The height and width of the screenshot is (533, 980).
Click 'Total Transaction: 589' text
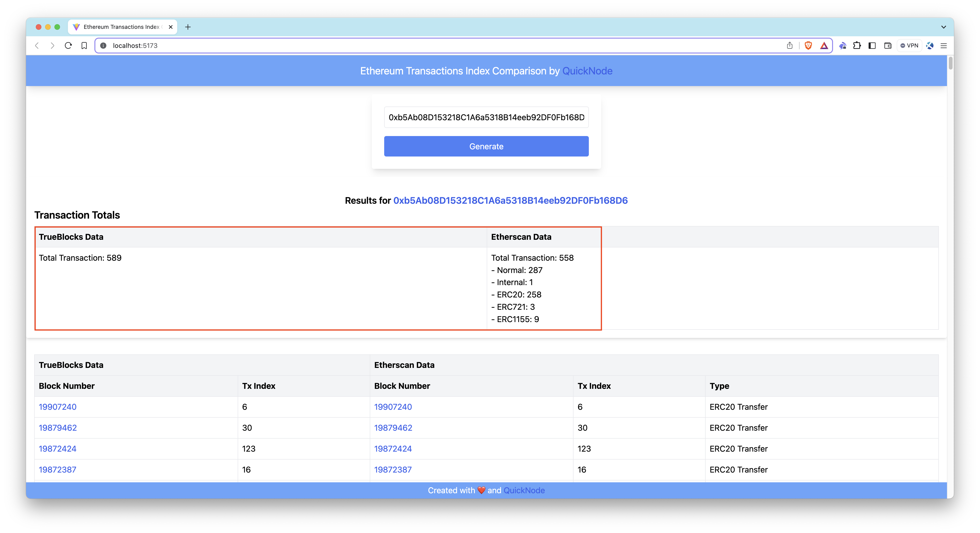pos(80,258)
